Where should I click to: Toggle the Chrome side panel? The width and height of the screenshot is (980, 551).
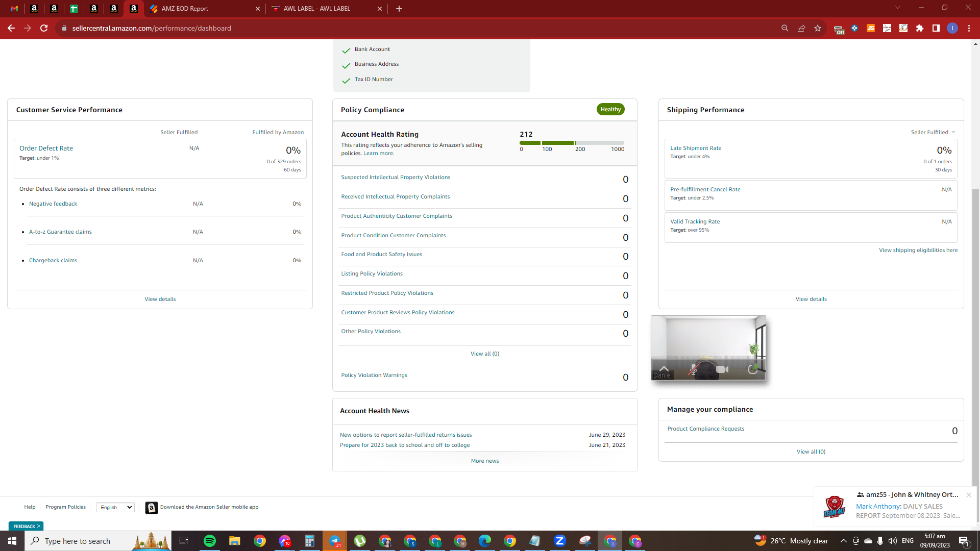(936, 28)
